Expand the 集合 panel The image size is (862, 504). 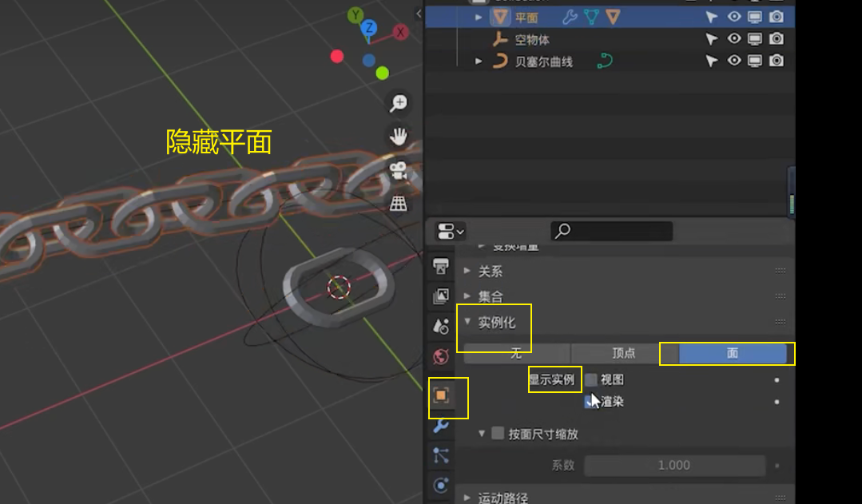click(x=467, y=296)
